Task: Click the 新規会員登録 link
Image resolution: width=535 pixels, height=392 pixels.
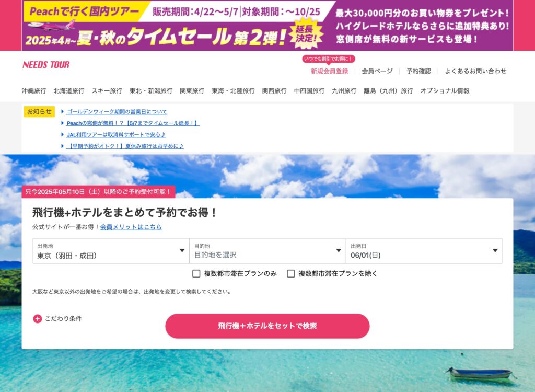Action: pyautogui.click(x=329, y=71)
